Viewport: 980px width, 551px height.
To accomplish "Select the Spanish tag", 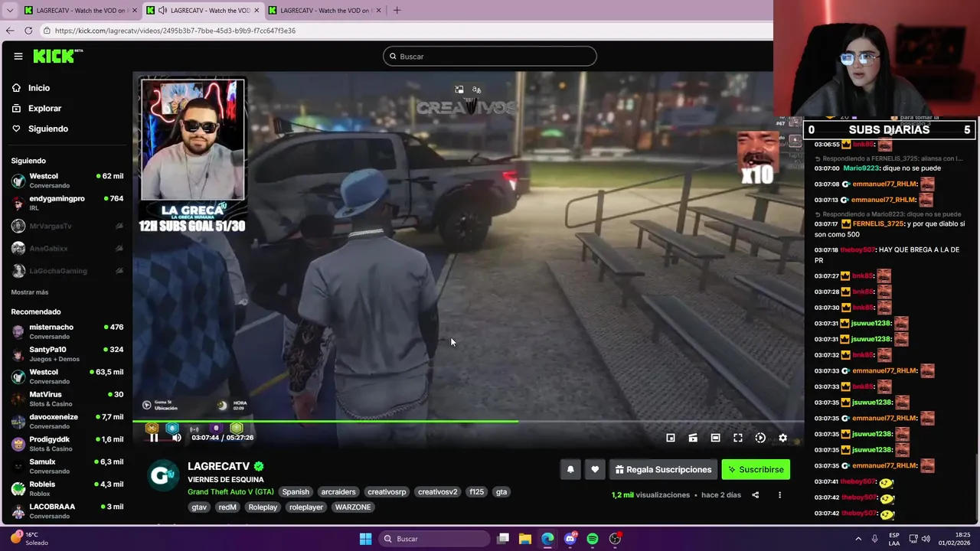I will click(x=296, y=492).
